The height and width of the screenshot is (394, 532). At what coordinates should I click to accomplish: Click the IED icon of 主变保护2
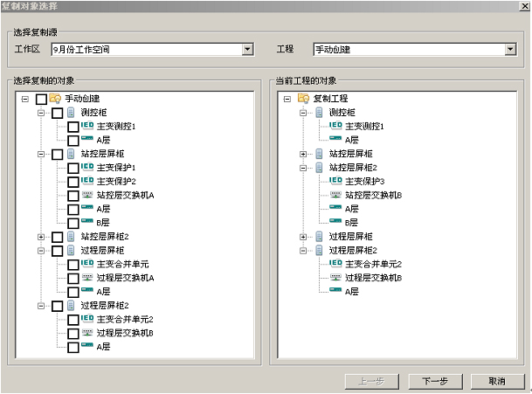click(x=86, y=181)
